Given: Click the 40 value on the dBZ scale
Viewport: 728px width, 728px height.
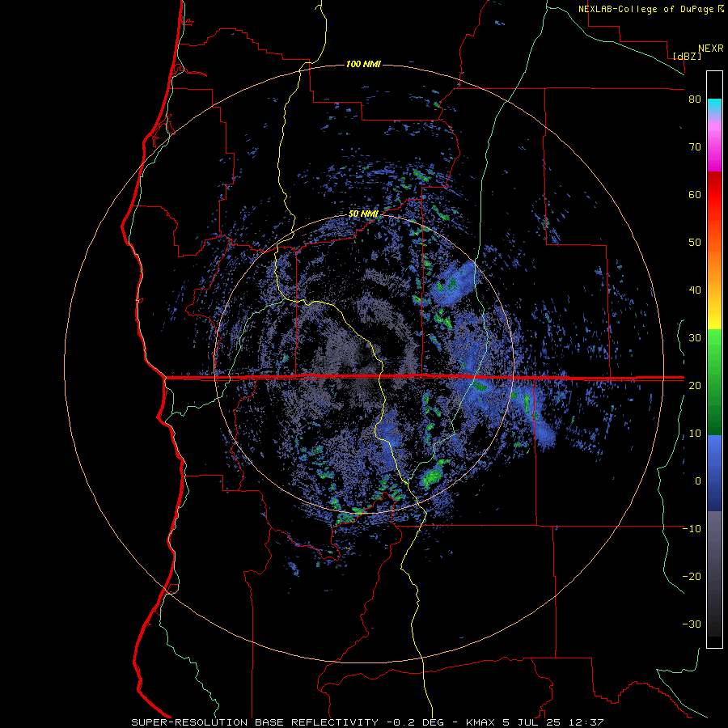Looking at the screenshot, I should (x=695, y=290).
